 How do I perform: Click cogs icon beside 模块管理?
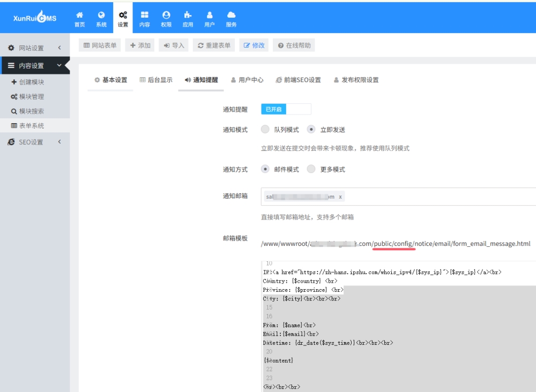tap(14, 96)
